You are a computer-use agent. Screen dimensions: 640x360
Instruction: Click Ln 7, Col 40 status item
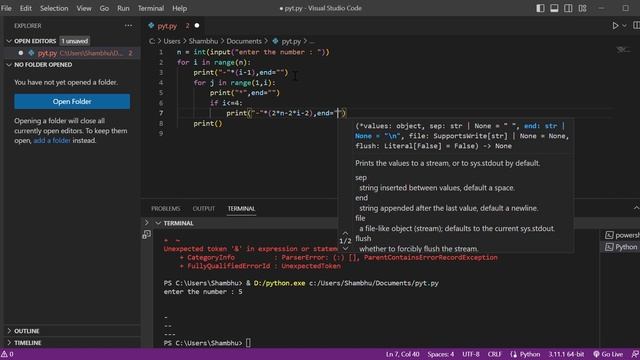402,354
